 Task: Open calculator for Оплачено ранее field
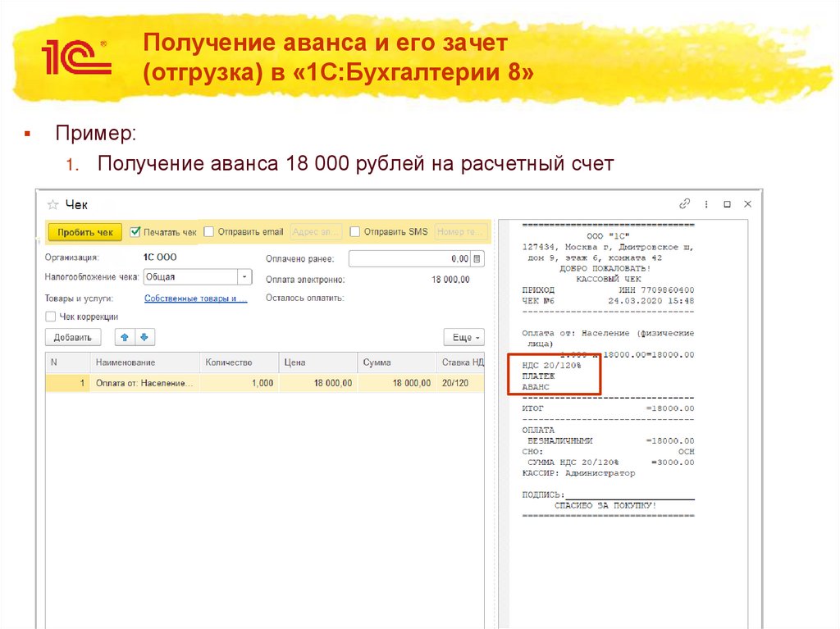click(x=477, y=259)
